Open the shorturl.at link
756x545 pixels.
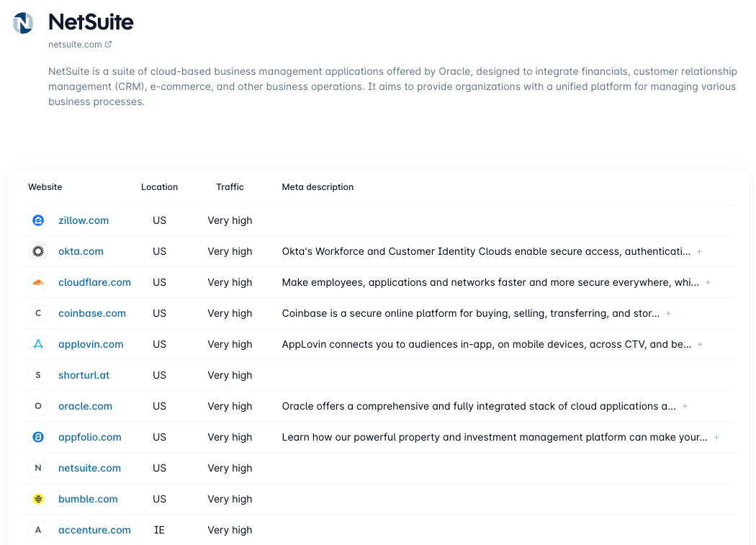[84, 375]
